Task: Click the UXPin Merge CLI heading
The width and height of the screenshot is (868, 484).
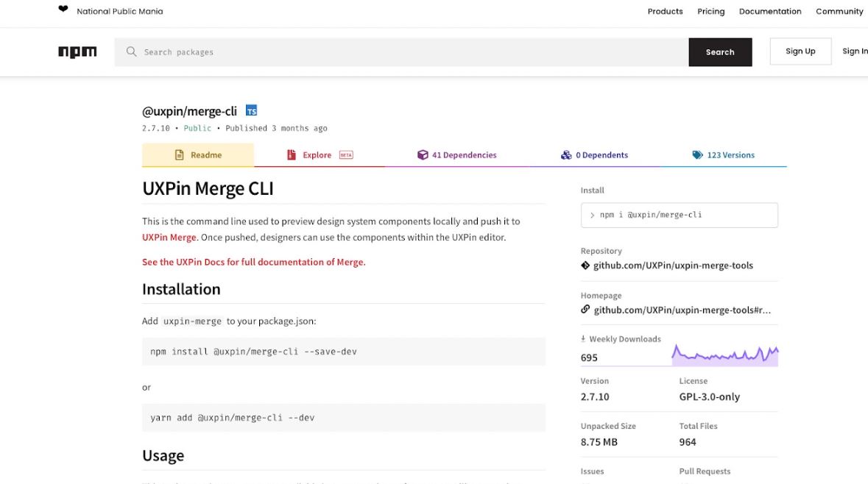Action: [208, 188]
